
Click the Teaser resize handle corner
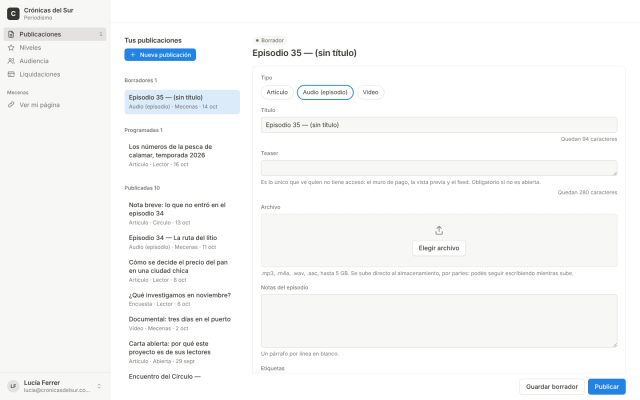[x=615, y=173]
